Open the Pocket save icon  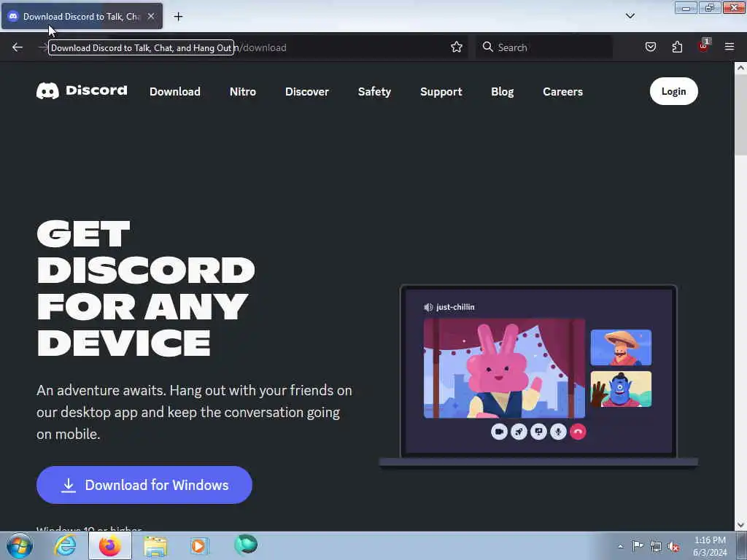(651, 47)
